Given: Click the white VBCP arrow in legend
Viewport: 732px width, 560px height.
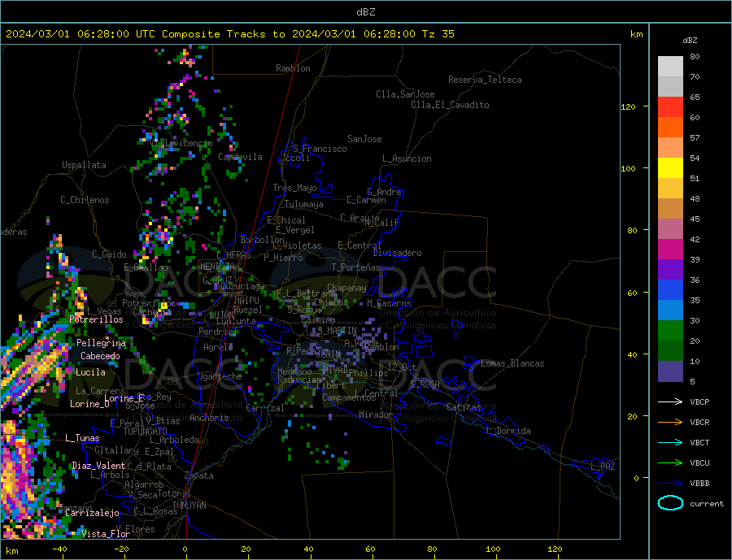Looking at the screenshot, I should pos(670,402).
